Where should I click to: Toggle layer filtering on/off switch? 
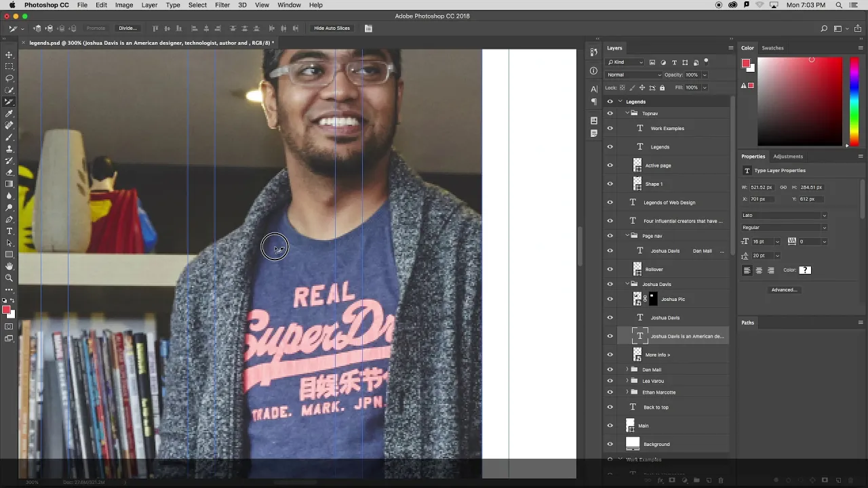click(706, 62)
